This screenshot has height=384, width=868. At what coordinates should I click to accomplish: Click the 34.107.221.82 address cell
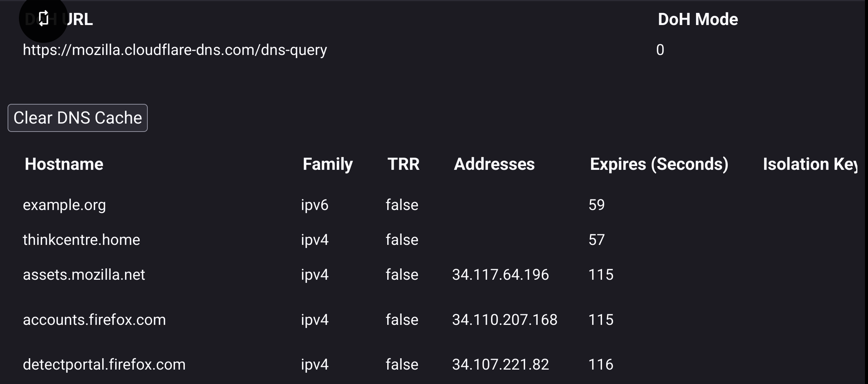click(500, 365)
